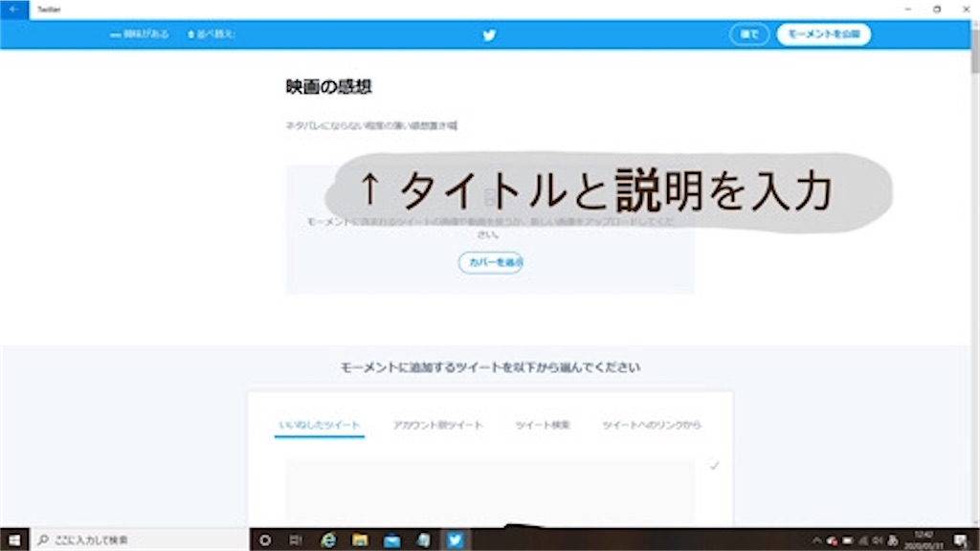Open the Mail app on the taskbar
This screenshot has height=551, width=980.
coord(391,540)
